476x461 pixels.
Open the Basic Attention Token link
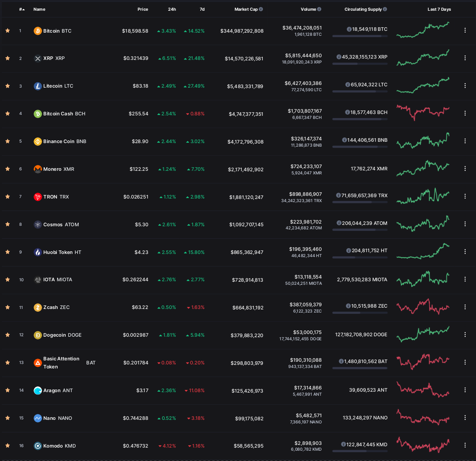70,363
